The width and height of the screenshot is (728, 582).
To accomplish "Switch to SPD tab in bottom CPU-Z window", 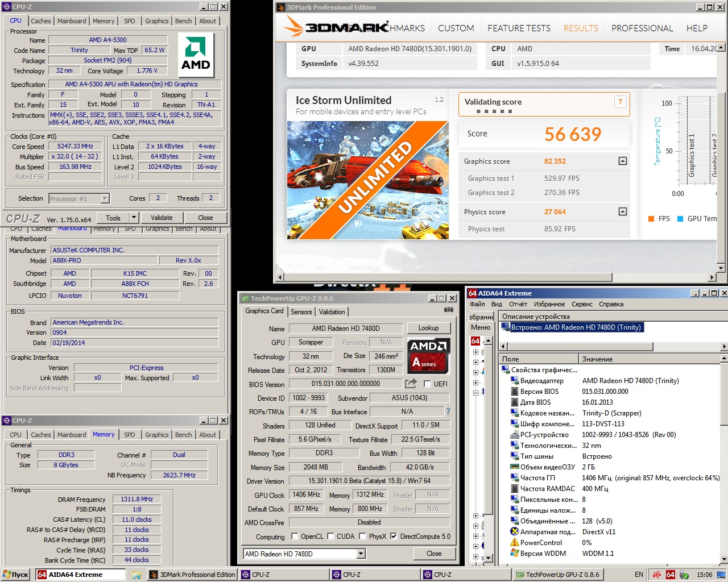I will pos(130,435).
